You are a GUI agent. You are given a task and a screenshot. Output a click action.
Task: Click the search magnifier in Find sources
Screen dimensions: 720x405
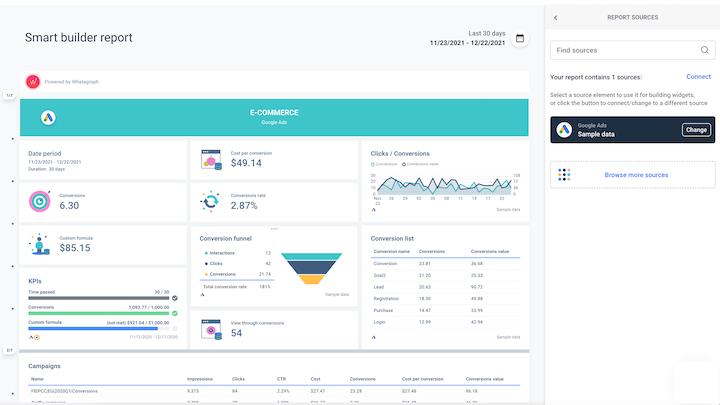pyautogui.click(x=705, y=49)
